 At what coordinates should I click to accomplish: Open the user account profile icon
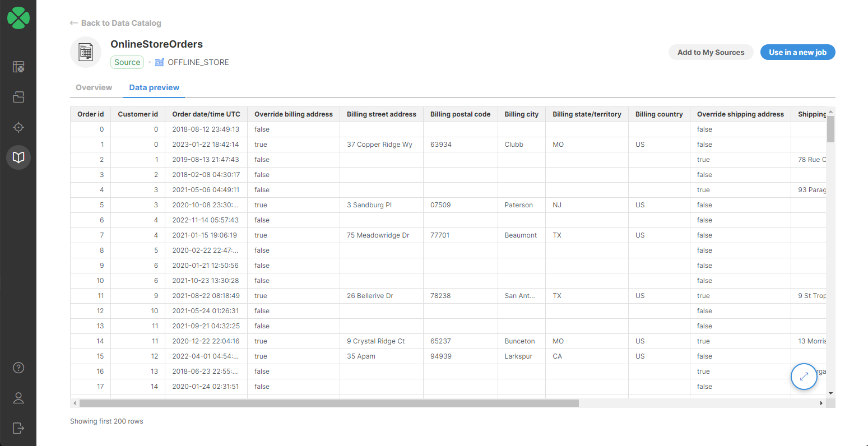tap(18, 398)
